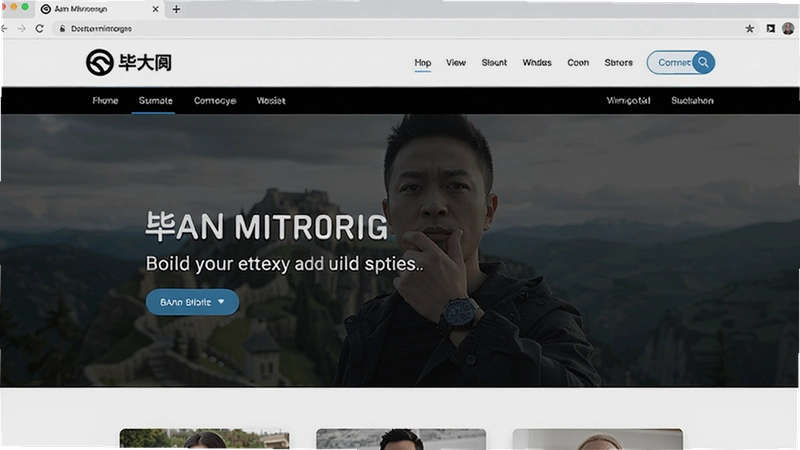
Task: Click the bookmark star icon
Action: pyautogui.click(x=749, y=29)
